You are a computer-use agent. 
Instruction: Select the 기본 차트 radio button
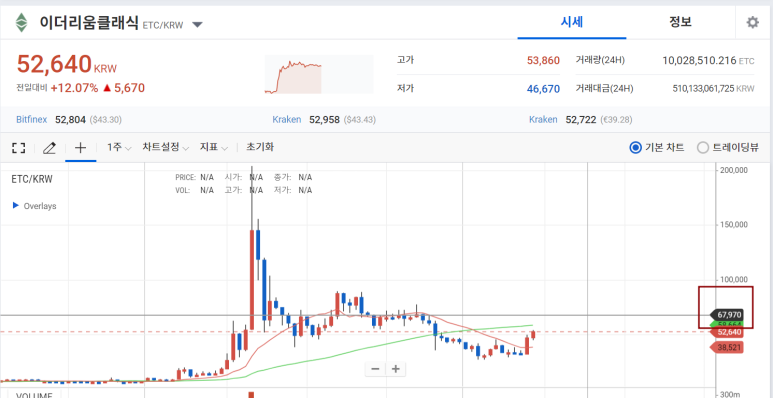coord(635,147)
